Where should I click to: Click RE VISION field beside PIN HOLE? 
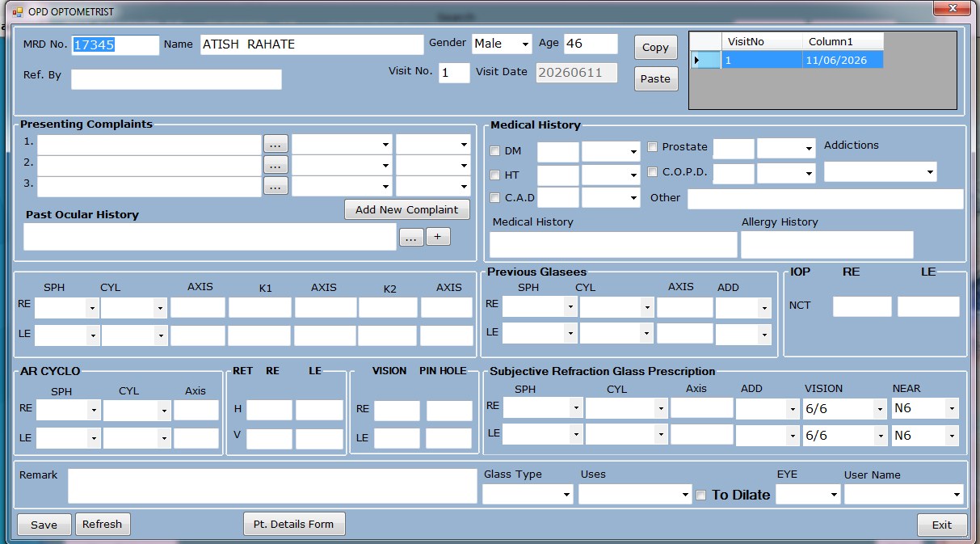pyautogui.click(x=397, y=411)
